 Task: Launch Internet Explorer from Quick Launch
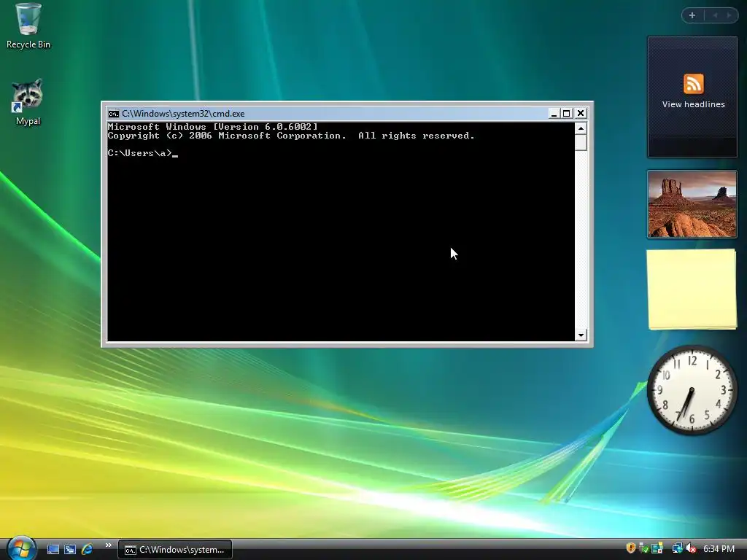click(88, 550)
